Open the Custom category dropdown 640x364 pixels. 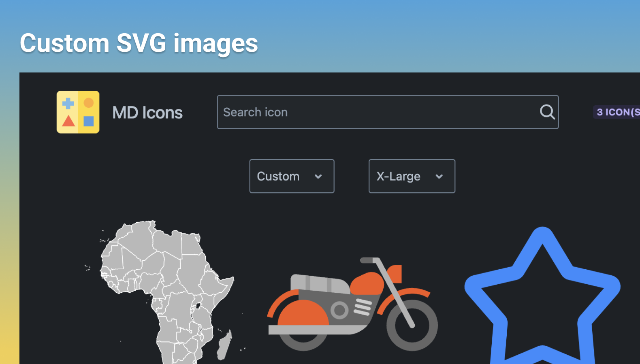[x=292, y=176]
